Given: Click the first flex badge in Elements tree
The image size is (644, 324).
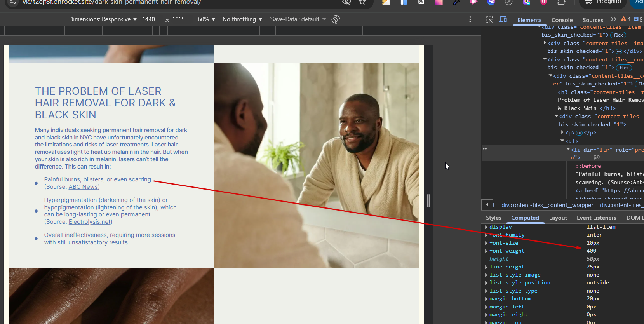Looking at the screenshot, I should click(618, 35).
